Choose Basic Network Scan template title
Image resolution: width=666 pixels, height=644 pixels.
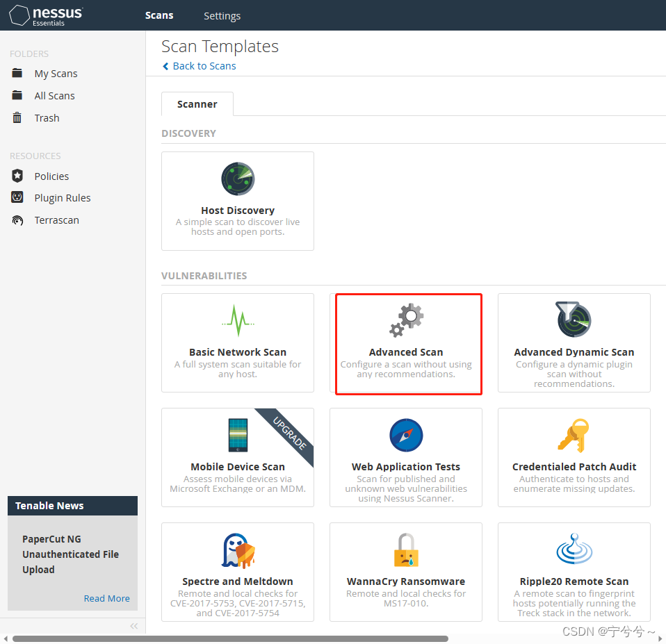click(238, 352)
